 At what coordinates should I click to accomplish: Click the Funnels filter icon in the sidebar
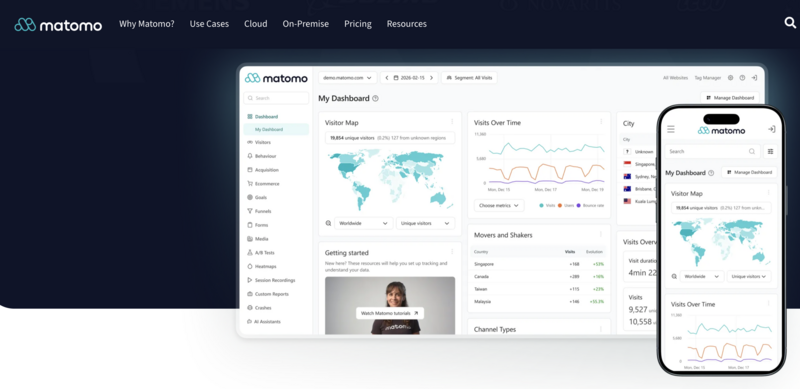249,211
